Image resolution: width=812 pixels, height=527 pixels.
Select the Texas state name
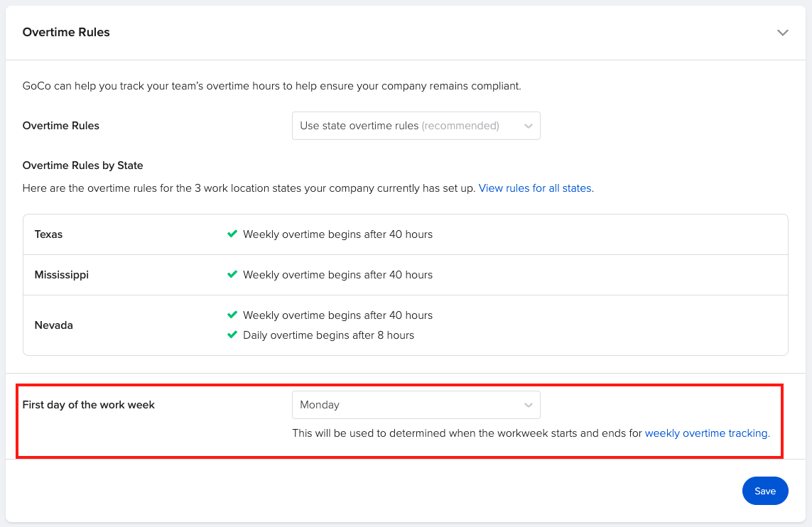coord(48,234)
